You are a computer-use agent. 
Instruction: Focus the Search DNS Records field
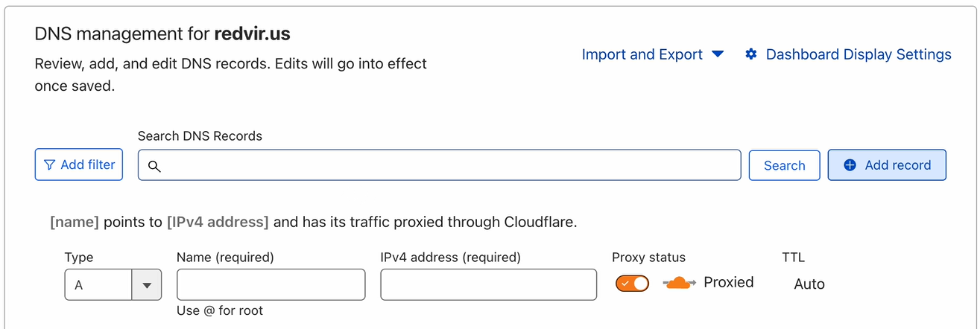pyautogui.click(x=447, y=165)
